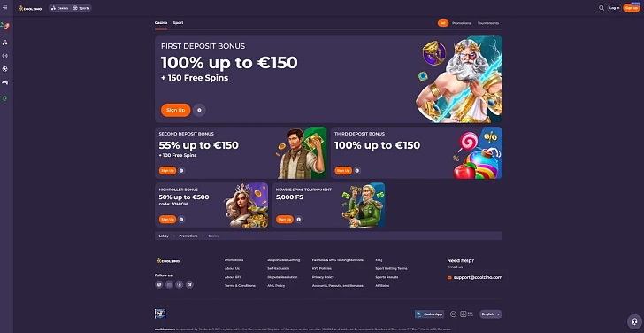Viewport: 644px width, 333px height.
Task: Click the info icon on First Deposit Bonus
Action: (x=199, y=110)
